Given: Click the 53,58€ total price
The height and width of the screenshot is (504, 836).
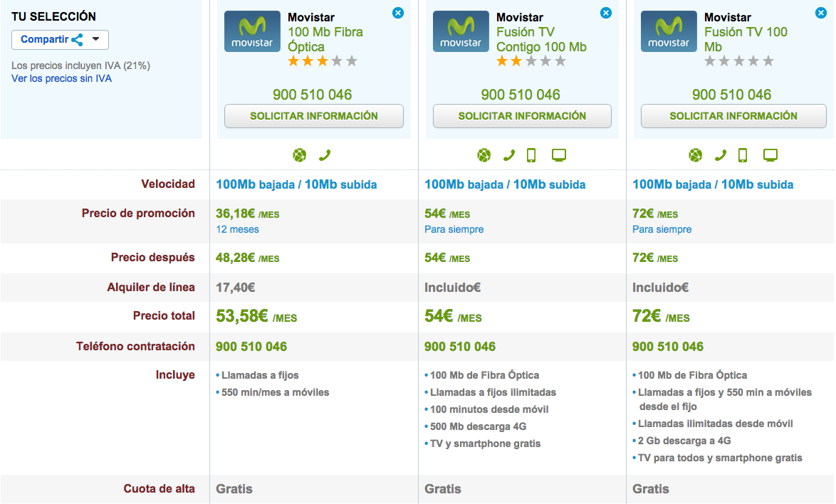Looking at the screenshot, I should tap(256, 317).
